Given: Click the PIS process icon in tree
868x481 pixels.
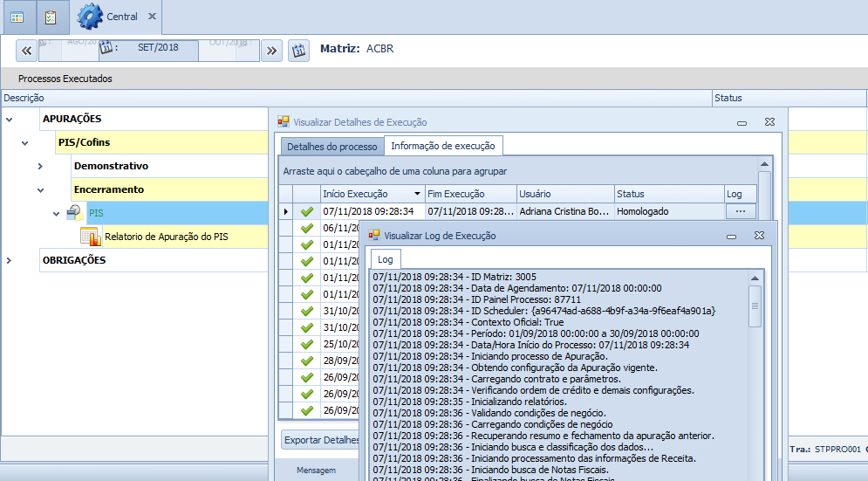Looking at the screenshot, I should 76,212.
